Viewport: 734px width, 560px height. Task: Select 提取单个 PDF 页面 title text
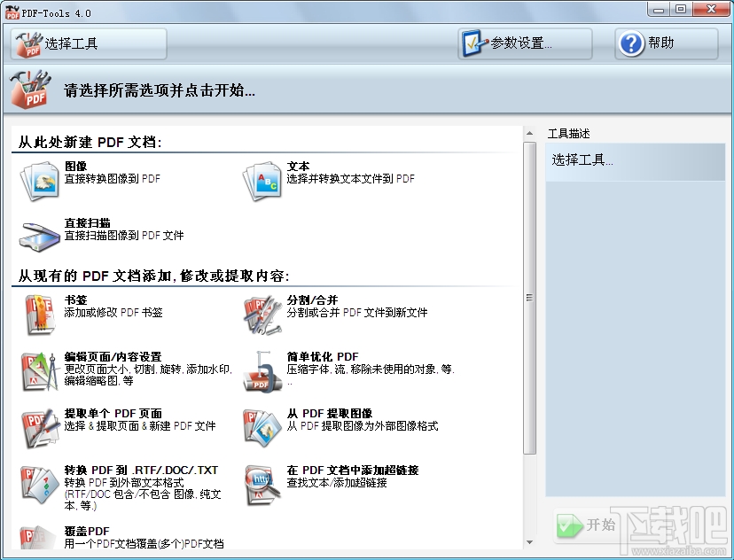(x=113, y=413)
